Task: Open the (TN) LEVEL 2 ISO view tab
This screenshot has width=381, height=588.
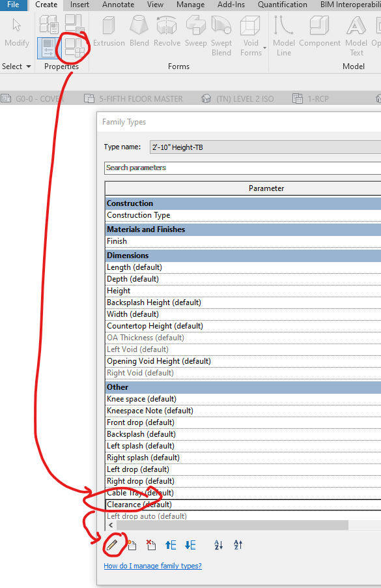Action: (x=238, y=98)
